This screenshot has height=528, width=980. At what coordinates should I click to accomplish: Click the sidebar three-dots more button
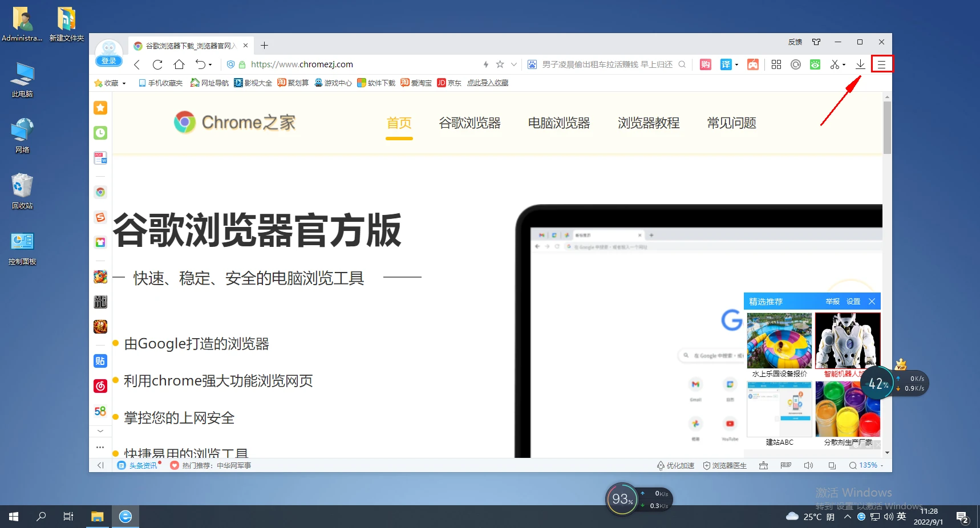tap(100, 447)
